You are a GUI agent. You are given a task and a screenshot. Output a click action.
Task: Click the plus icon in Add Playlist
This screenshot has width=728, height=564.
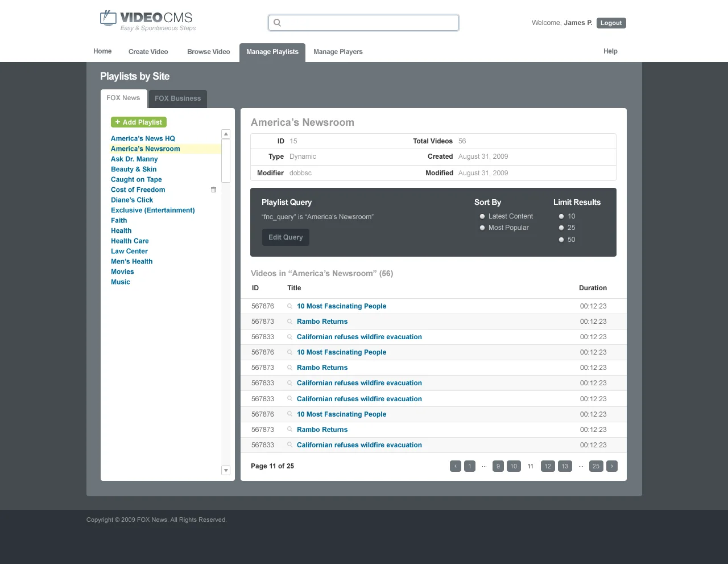118,122
